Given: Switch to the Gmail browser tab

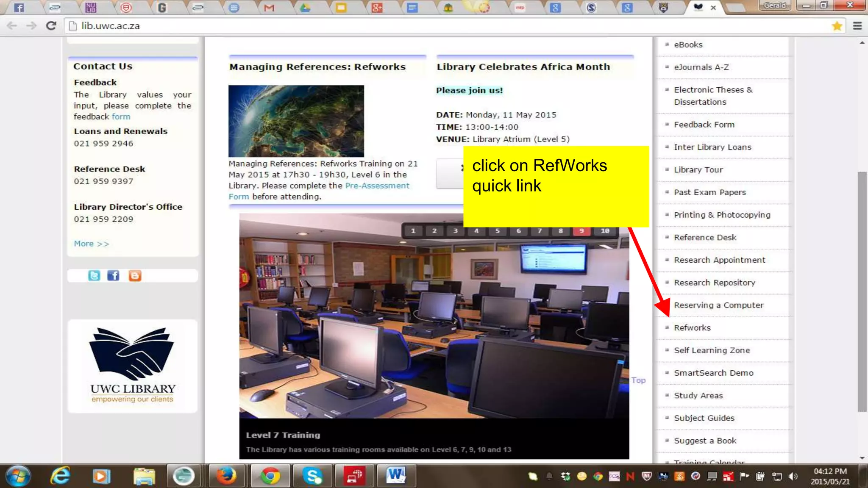Looking at the screenshot, I should (269, 8).
